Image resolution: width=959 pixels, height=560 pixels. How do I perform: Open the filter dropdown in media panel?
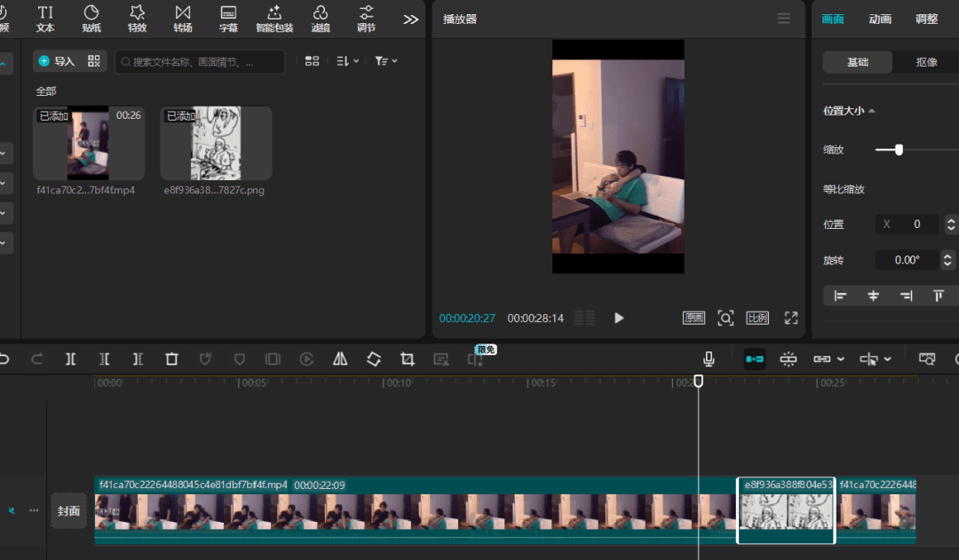coord(385,61)
